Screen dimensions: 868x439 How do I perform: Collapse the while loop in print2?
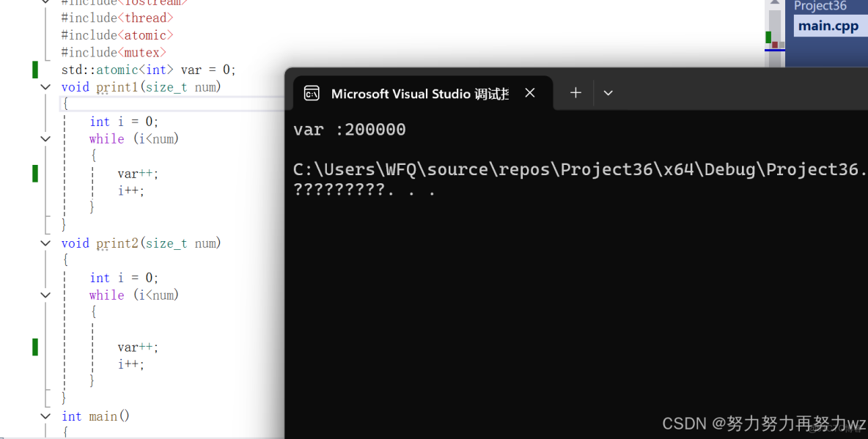click(x=45, y=295)
